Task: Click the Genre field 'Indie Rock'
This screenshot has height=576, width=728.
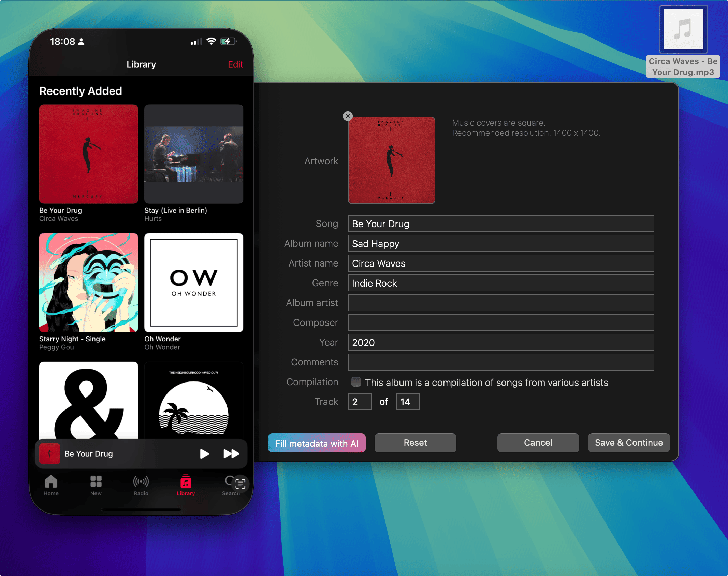Action: tap(501, 283)
